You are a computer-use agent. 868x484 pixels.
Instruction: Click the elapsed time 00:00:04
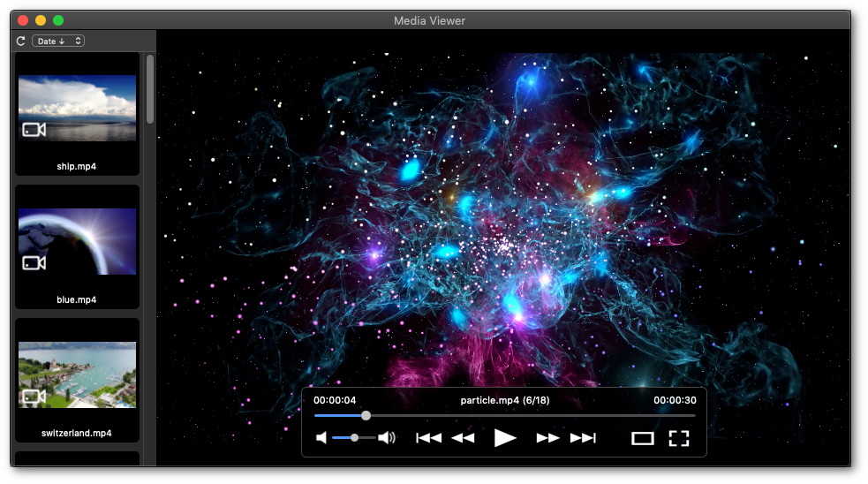pyautogui.click(x=335, y=400)
